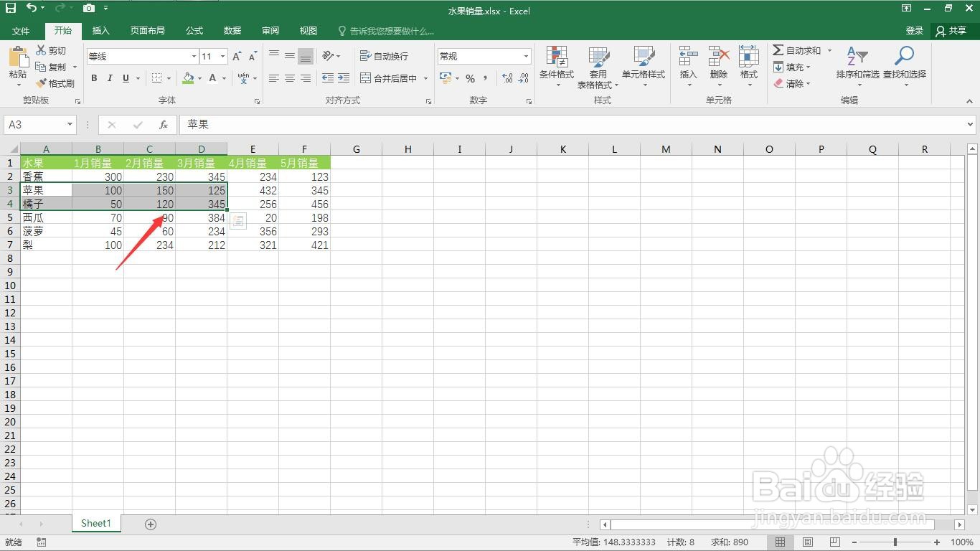Click Delete cells (删除) icon
The image size is (980, 551).
[x=719, y=56]
